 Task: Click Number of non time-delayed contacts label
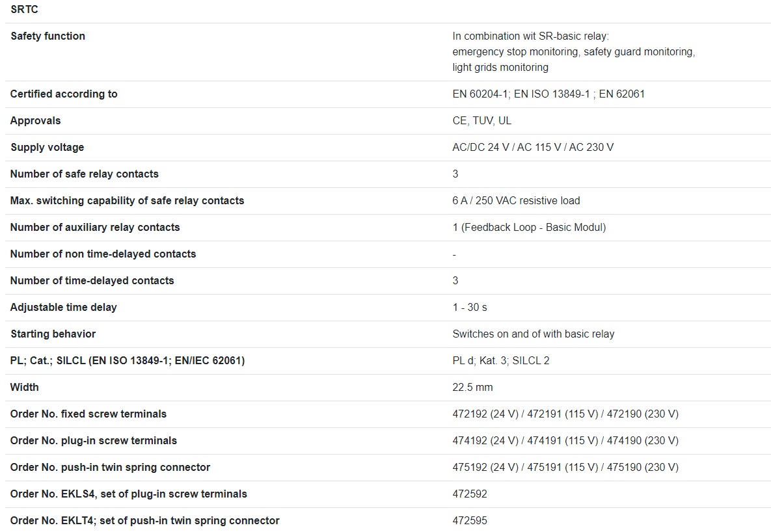point(103,254)
